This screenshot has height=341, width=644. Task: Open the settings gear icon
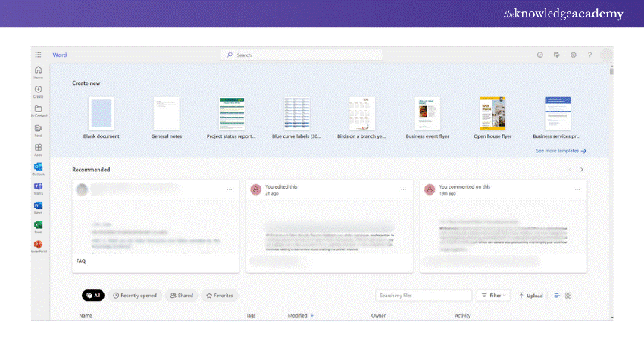point(574,55)
